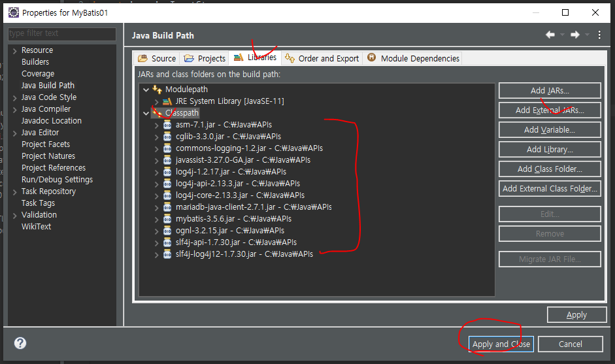The height and width of the screenshot is (364, 615).
Task: Open the back history dropdown arrow
Action: [562, 35]
